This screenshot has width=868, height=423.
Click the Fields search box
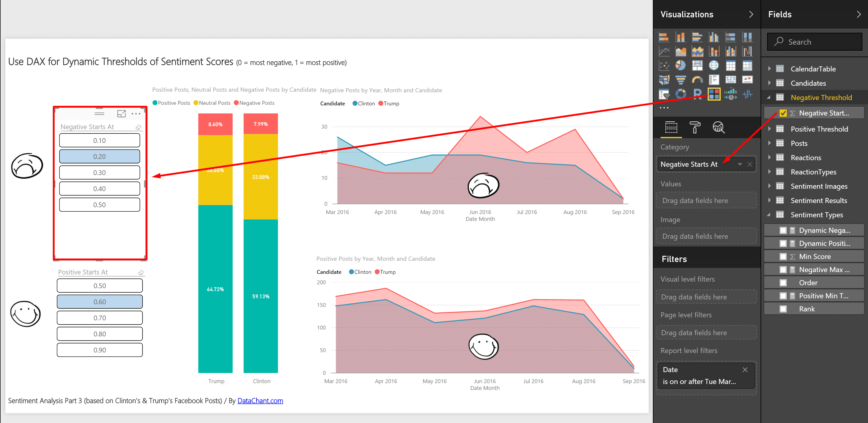click(x=814, y=42)
